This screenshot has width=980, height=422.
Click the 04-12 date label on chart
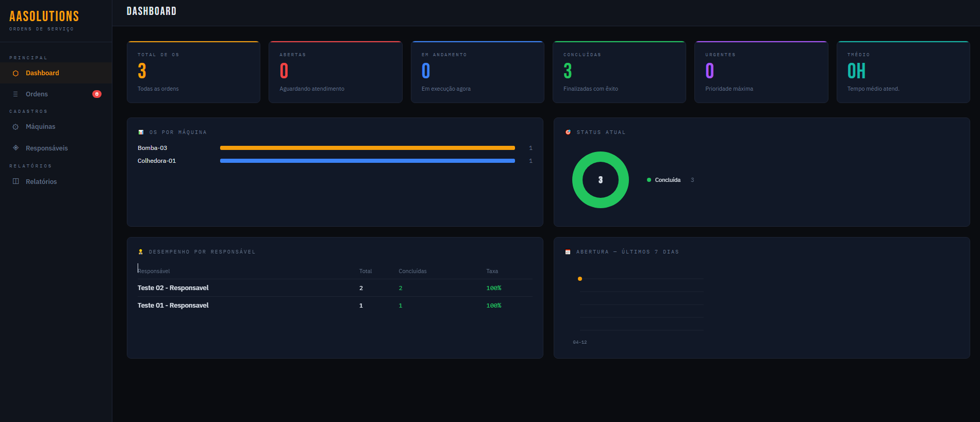[x=580, y=342]
